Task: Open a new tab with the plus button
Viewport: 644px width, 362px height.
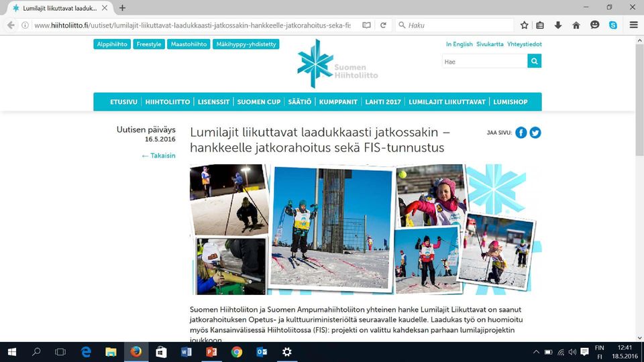Action: click(x=122, y=8)
